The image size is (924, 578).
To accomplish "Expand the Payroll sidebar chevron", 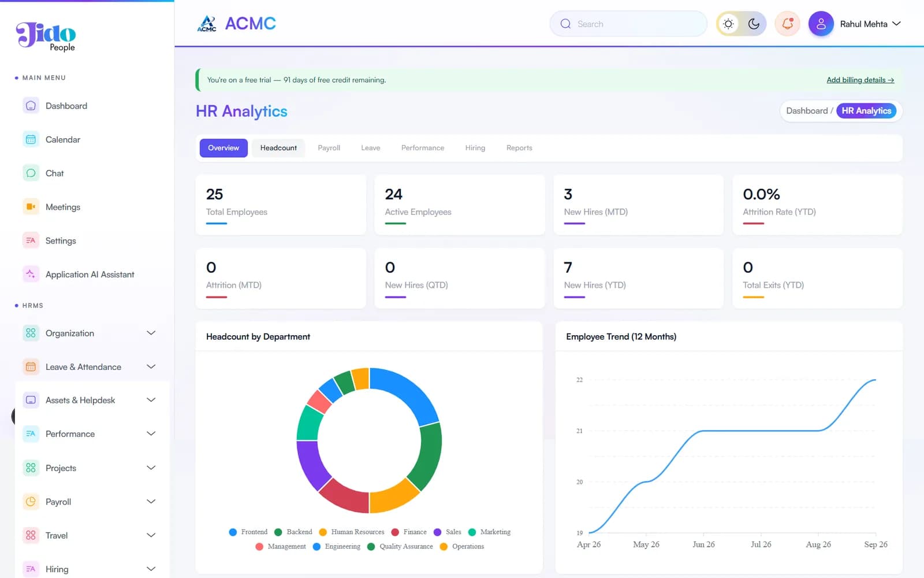I will coord(151,501).
